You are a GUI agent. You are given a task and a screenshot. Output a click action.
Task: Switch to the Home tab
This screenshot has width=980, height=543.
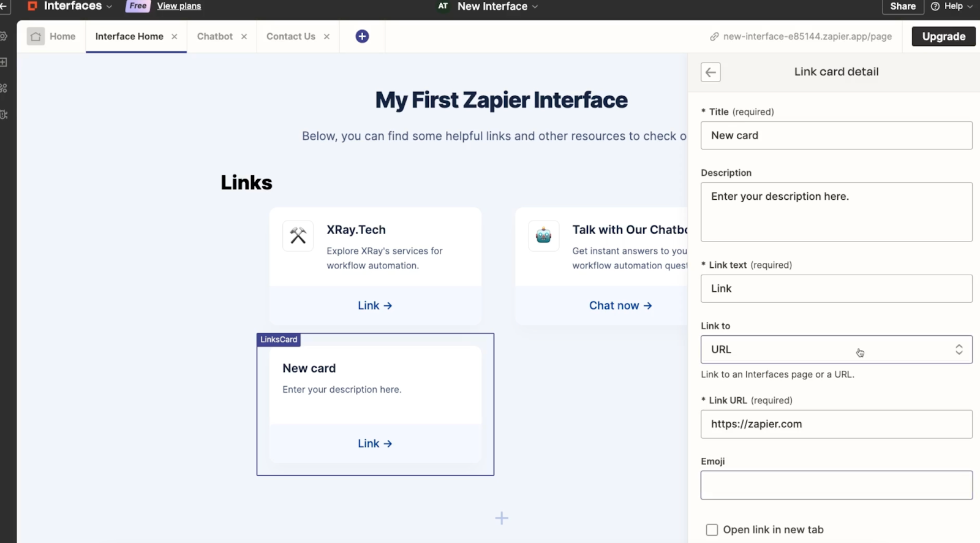coord(51,37)
